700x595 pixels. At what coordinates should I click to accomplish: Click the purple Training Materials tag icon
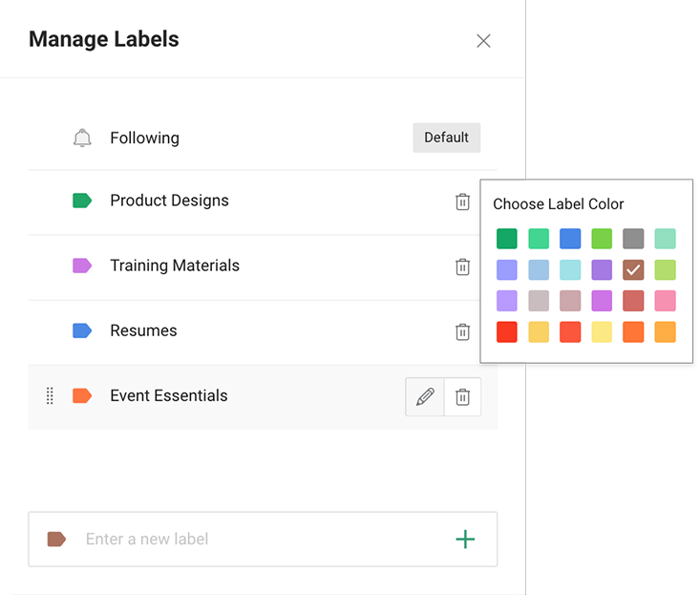[82, 266]
